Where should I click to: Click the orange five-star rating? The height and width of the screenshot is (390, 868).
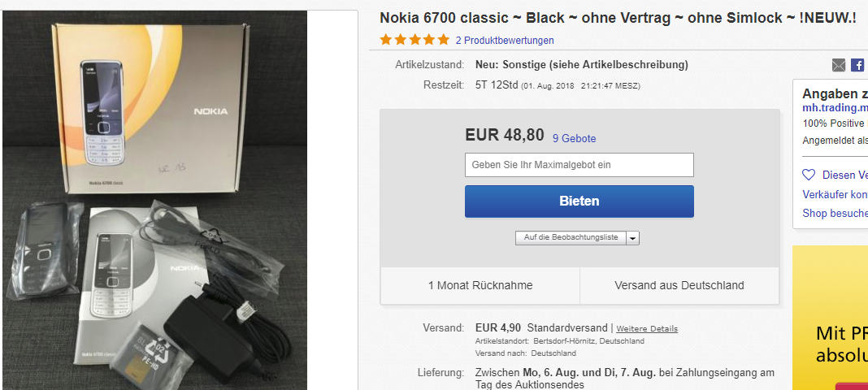click(x=414, y=40)
